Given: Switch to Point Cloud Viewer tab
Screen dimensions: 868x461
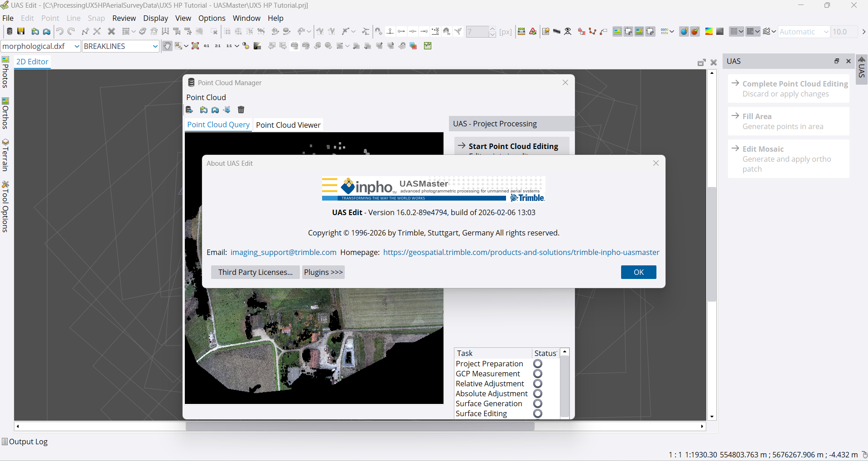Looking at the screenshot, I should pos(288,125).
